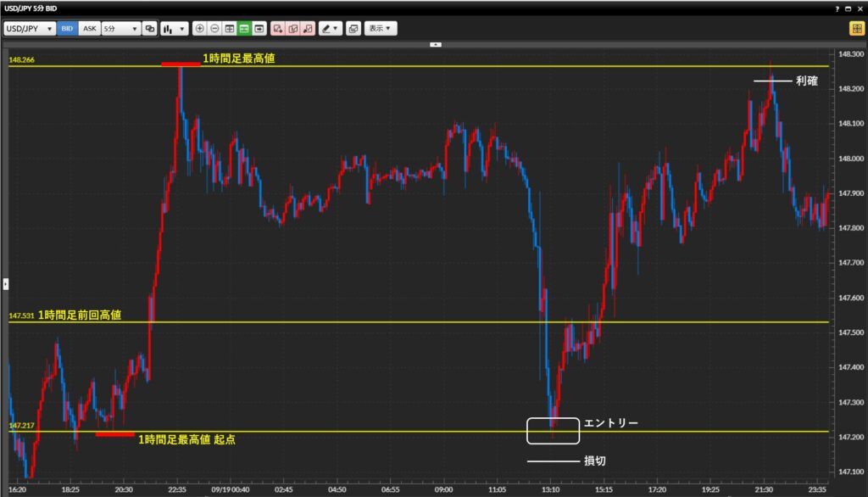Switch price display to ASK
This screenshot has width=868, height=497.
pyautogui.click(x=89, y=28)
